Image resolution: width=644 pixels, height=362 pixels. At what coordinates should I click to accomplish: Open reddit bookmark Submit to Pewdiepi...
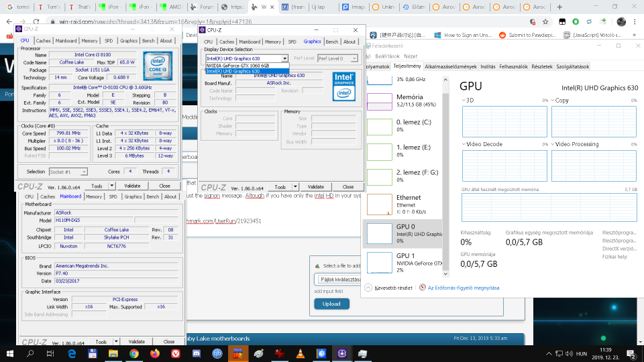click(x=527, y=36)
